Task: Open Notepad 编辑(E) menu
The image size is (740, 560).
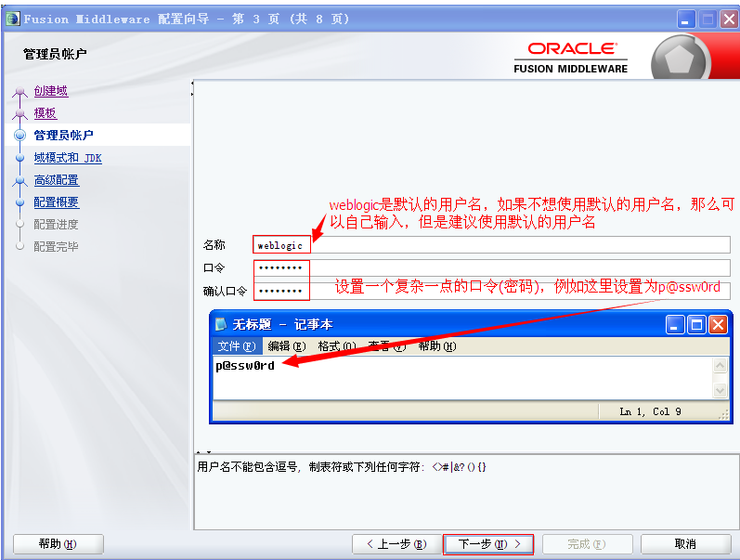Action: pyautogui.click(x=287, y=346)
